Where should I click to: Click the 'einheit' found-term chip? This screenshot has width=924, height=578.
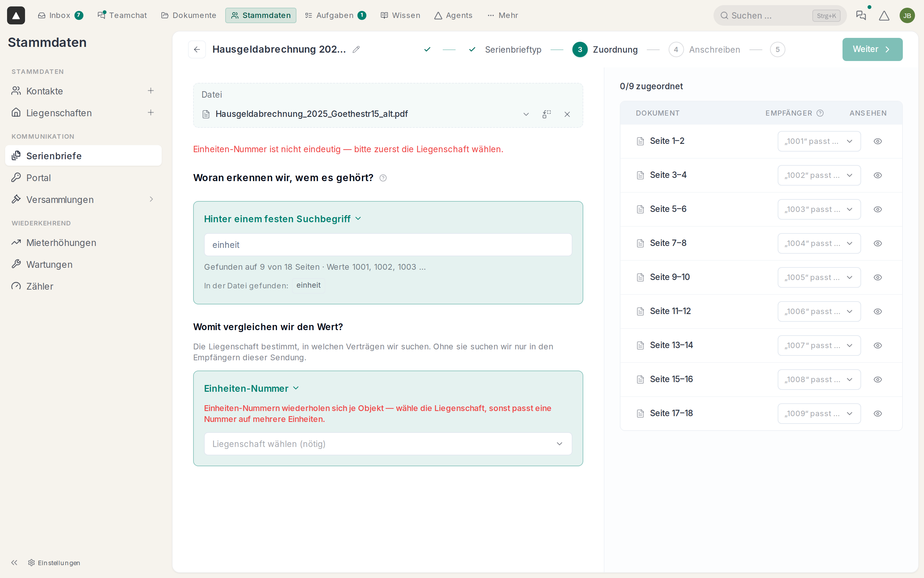tap(309, 285)
